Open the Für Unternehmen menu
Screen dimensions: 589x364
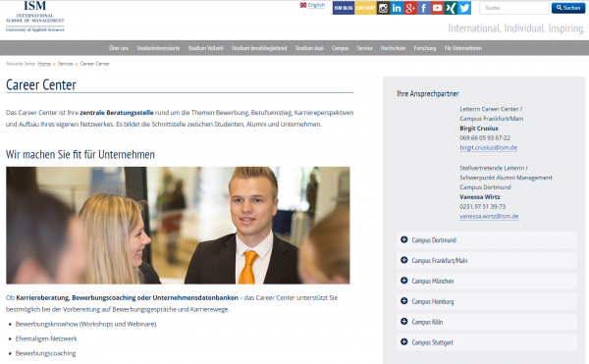[x=462, y=48]
